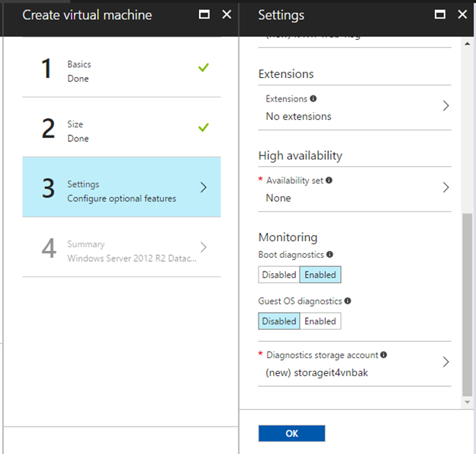
Task: Select Disabled for Guest OS diagnostics
Action: (x=278, y=321)
